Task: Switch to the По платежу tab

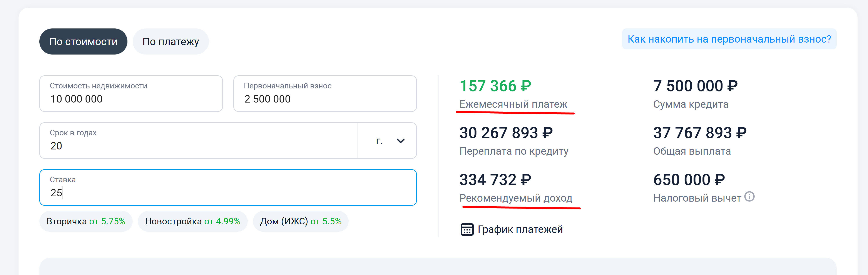Action: 171,41
